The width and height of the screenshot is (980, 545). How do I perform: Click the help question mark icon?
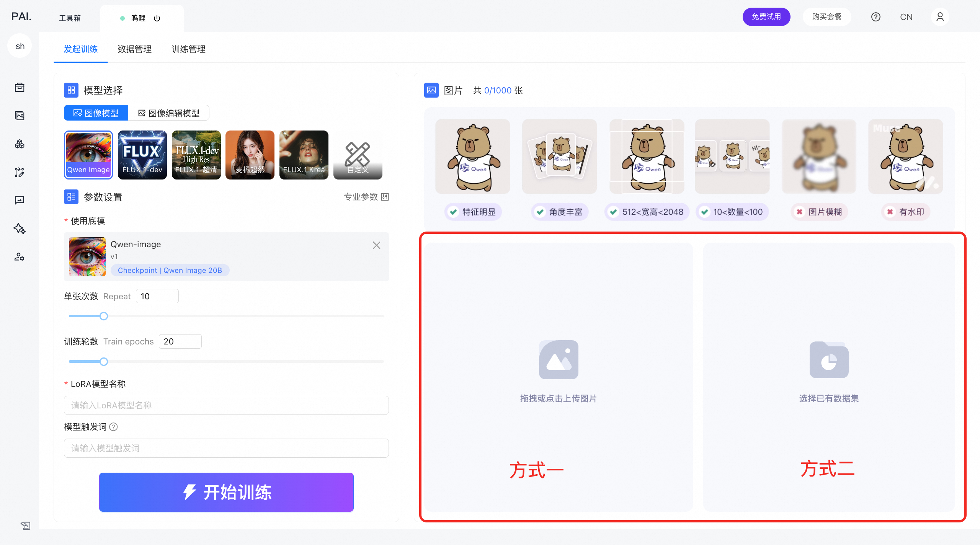point(875,17)
